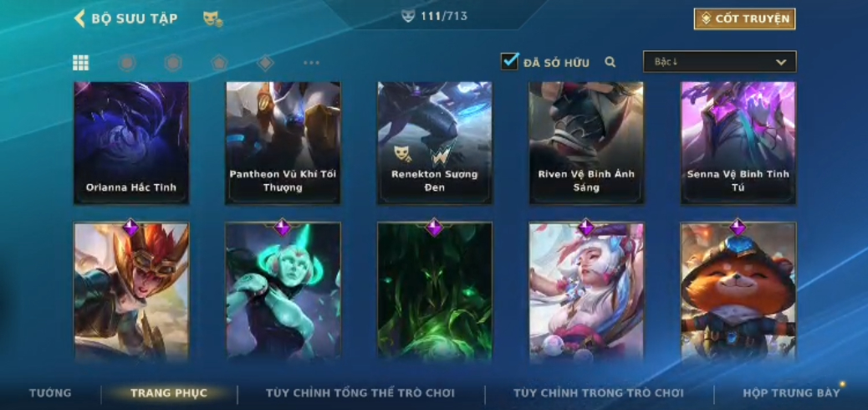
Task: Select the orange Teemo skin thumbnail
Action: [x=738, y=292]
